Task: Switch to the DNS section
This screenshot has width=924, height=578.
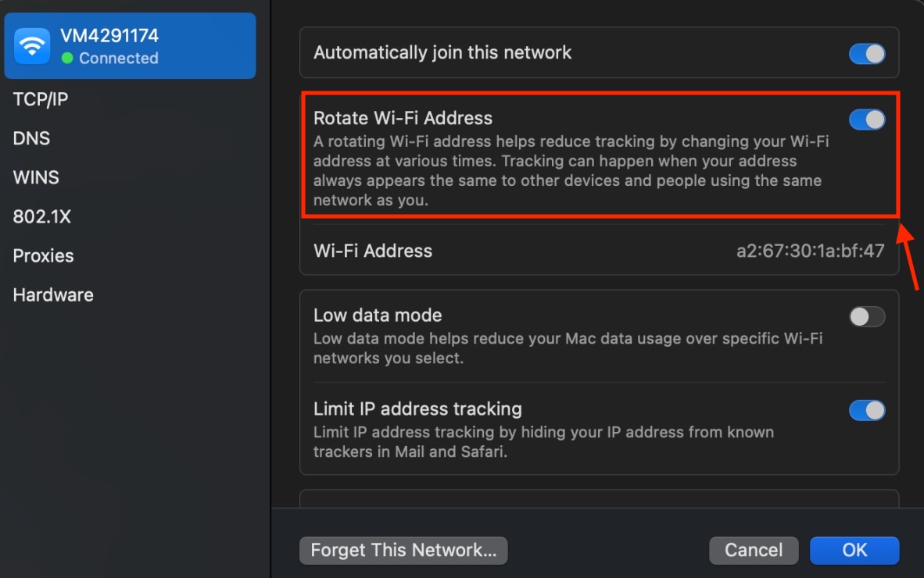Action: pyautogui.click(x=32, y=138)
